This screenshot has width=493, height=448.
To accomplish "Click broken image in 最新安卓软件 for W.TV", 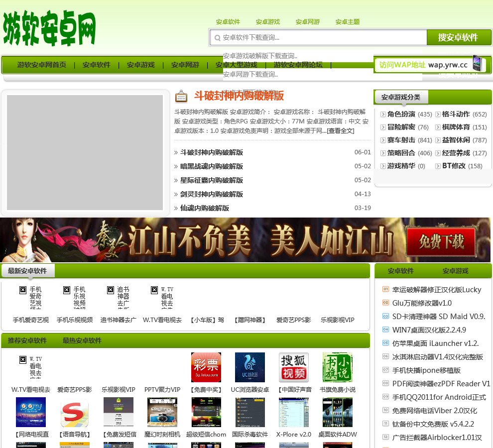I will pos(162,297).
